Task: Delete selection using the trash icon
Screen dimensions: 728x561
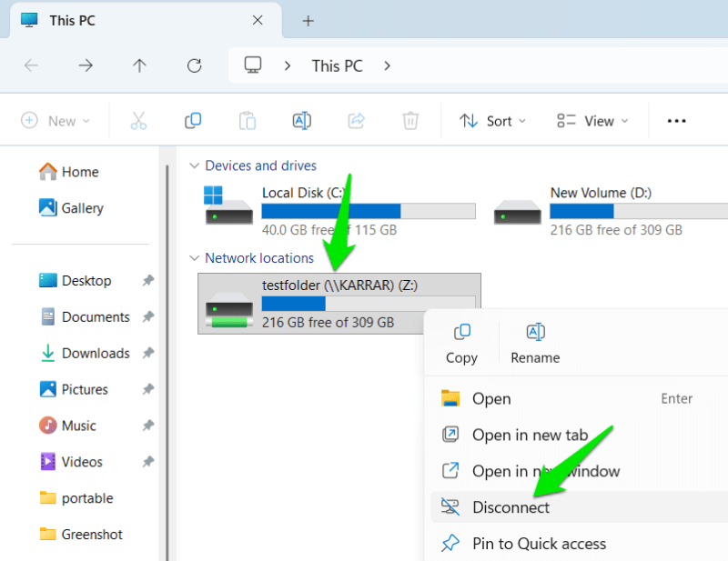Action: point(409,120)
